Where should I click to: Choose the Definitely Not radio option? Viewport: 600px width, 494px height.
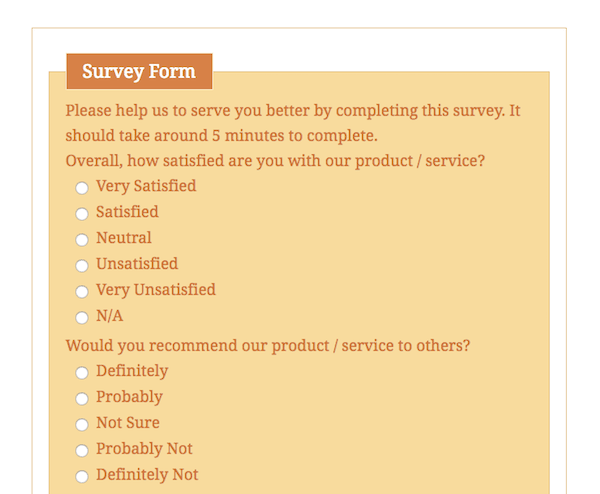pos(82,476)
